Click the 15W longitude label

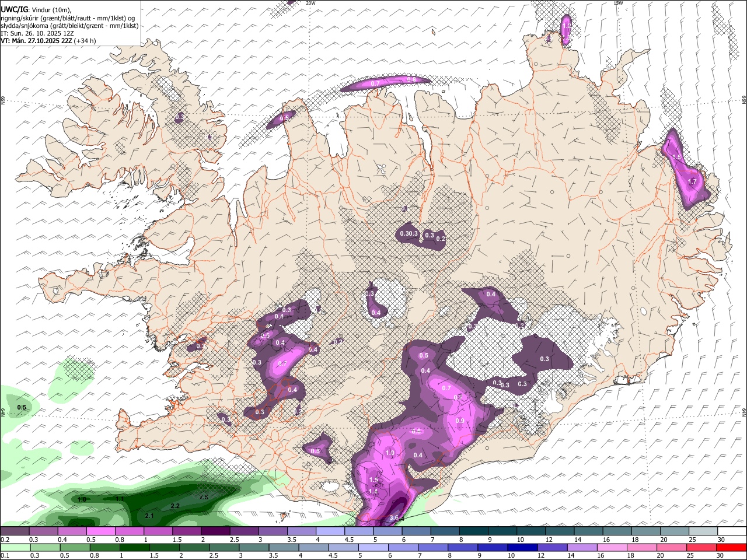click(x=618, y=3)
